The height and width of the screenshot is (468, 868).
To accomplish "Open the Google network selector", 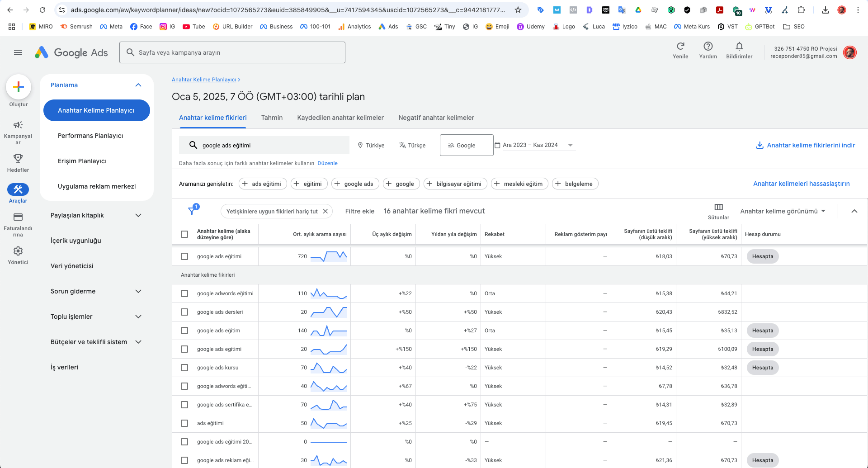I will (x=467, y=145).
